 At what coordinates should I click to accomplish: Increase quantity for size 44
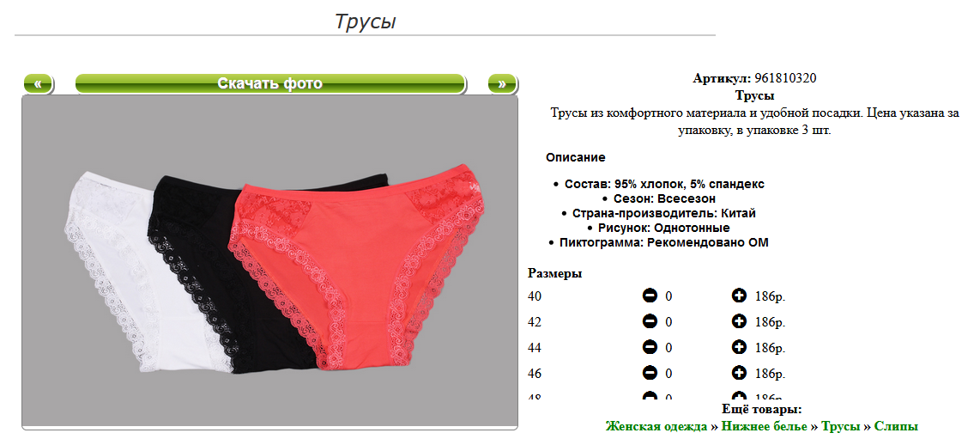pos(739,347)
